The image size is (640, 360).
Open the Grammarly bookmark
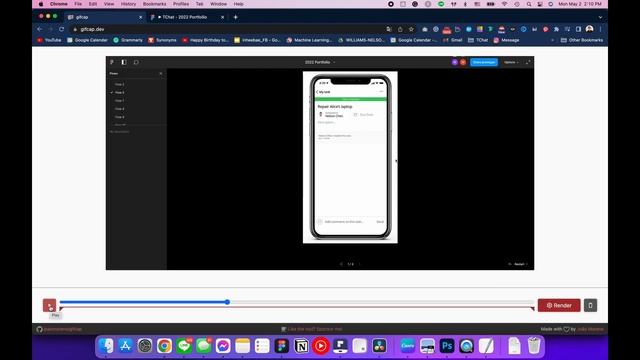[128, 40]
